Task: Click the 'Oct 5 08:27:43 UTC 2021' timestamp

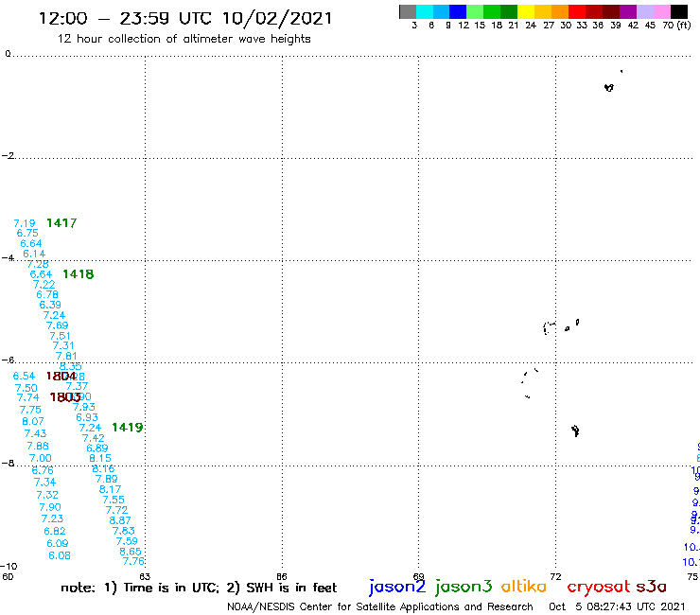Action: 617,606
